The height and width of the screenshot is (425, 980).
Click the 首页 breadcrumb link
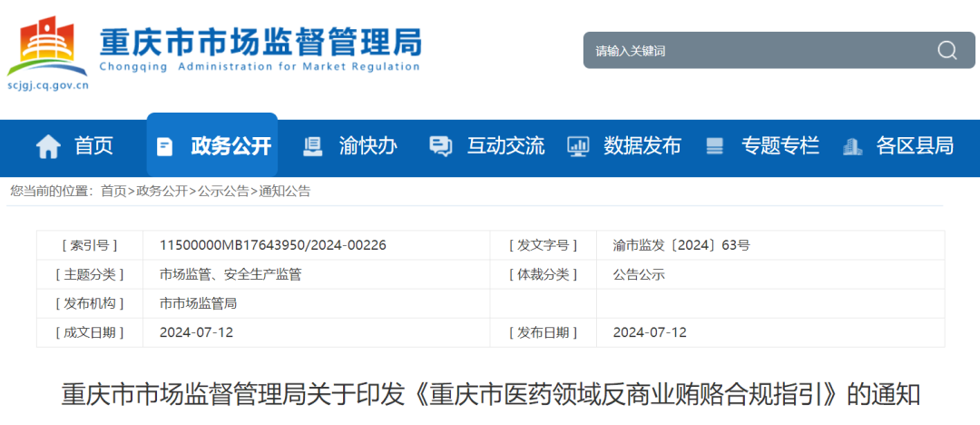(113, 191)
